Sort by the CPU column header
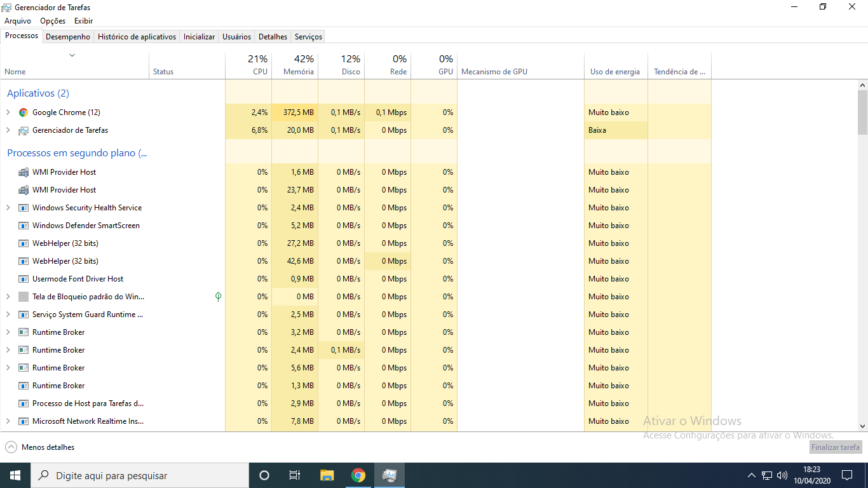Image resolution: width=868 pixels, height=488 pixels. 248,65
